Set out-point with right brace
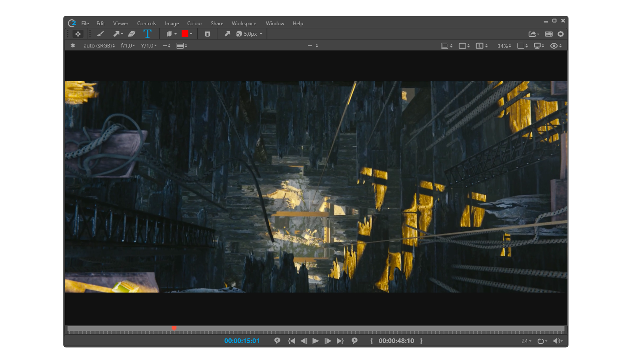Viewport: 629px width, 364px height. 421,341
